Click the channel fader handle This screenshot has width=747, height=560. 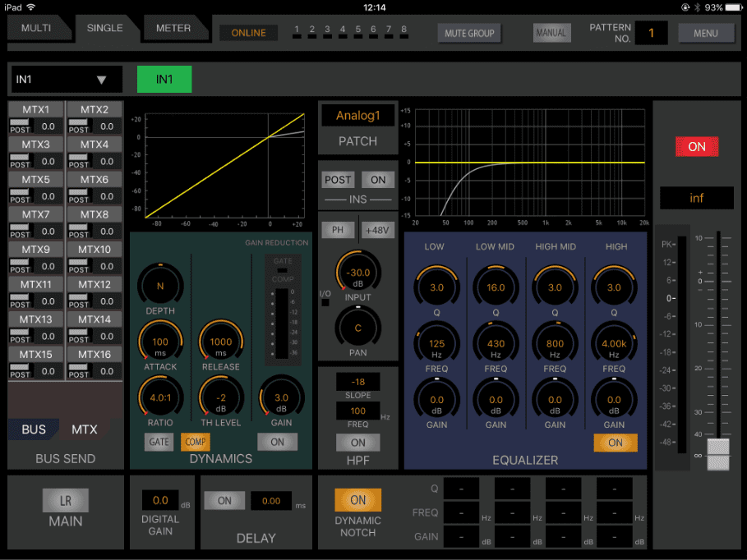pos(718,454)
